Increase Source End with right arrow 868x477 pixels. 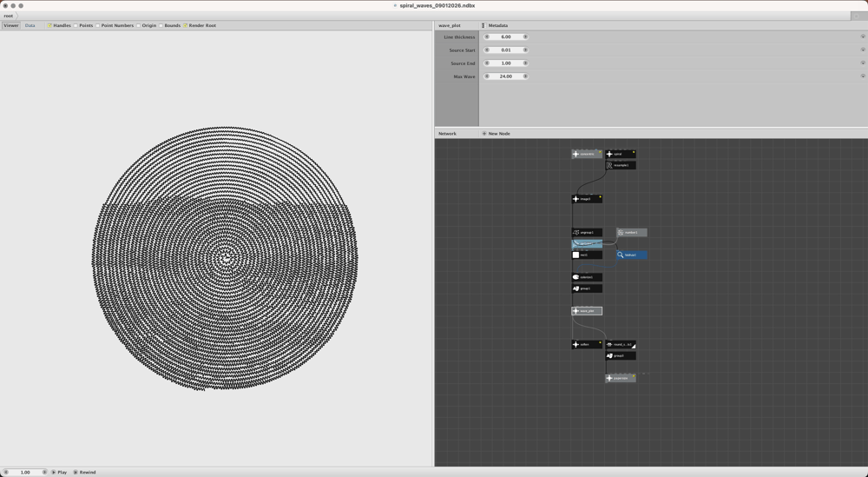(x=525, y=63)
